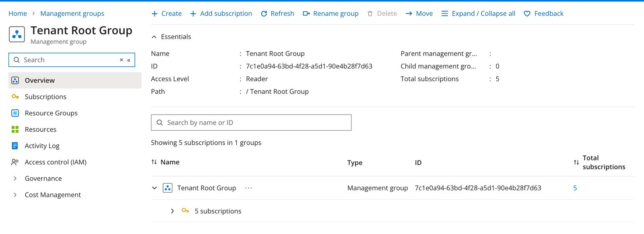Click the Total subscriptions value in Essentials
644x234 pixels.
pos(497,79)
